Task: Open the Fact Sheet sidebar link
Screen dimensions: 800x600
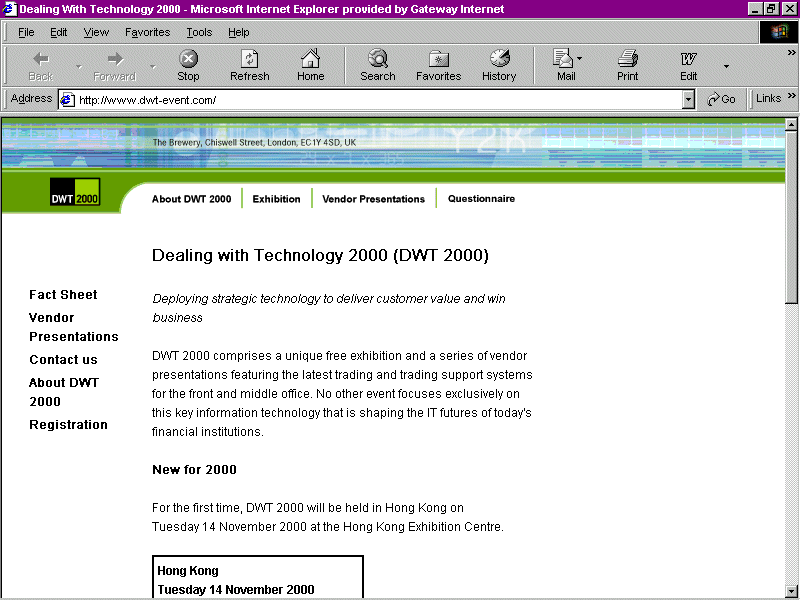Action: pos(63,294)
